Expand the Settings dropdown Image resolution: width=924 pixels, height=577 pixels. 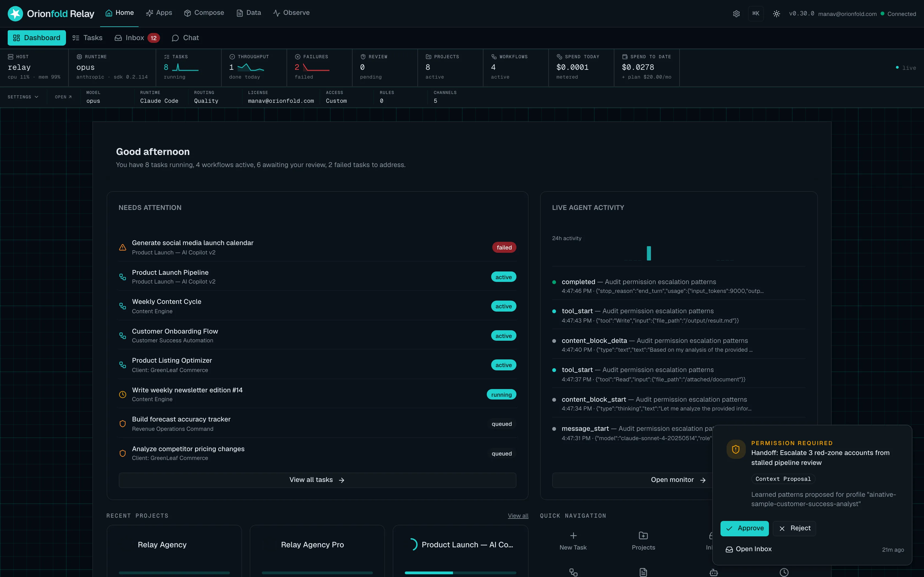click(23, 97)
